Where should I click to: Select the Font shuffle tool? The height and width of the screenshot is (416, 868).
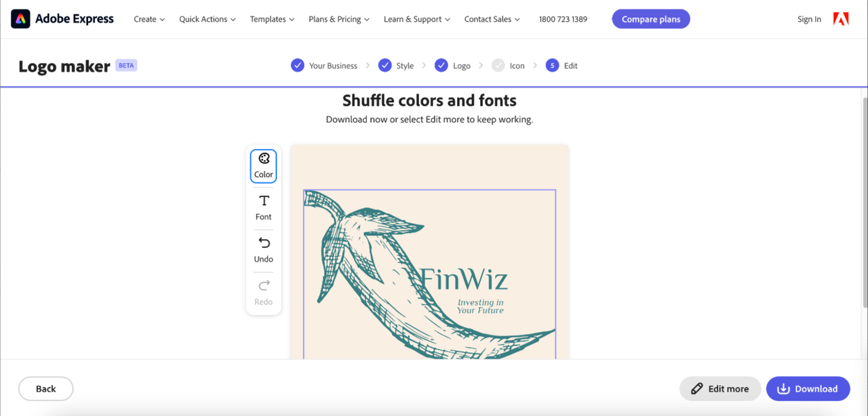point(264,208)
